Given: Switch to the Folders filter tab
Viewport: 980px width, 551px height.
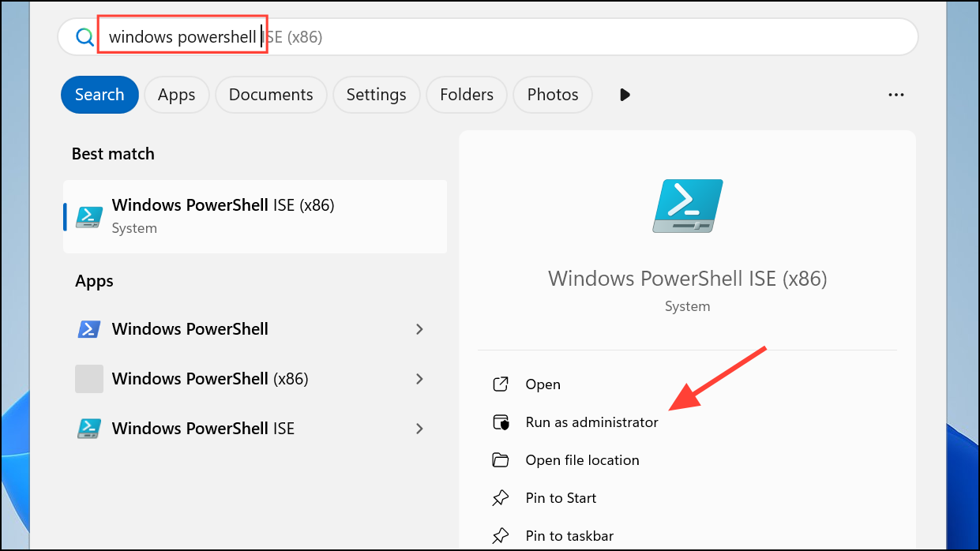Looking at the screenshot, I should click(x=467, y=95).
